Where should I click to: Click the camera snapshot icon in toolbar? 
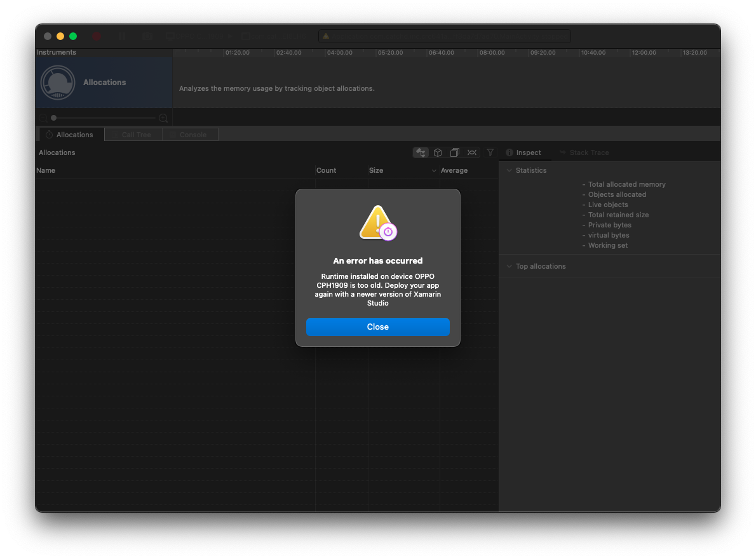pos(147,36)
